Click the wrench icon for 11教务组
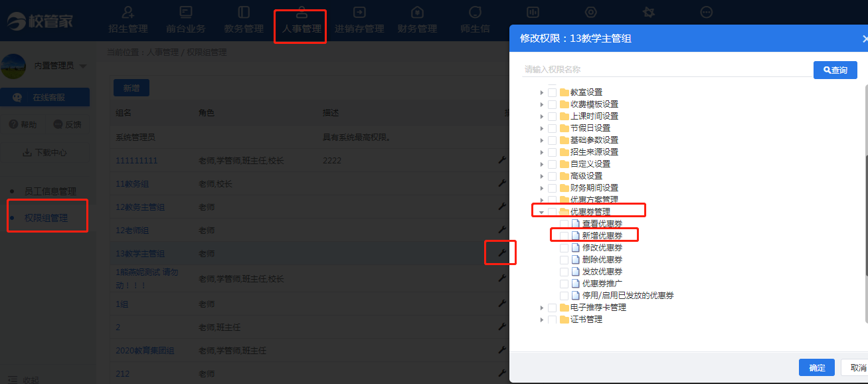The width and height of the screenshot is (868, 384). point(502,183)
